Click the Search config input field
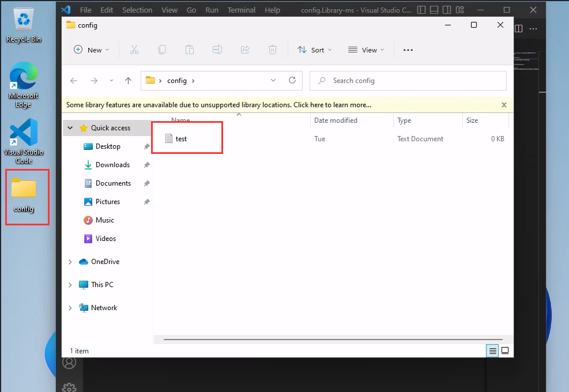 tap(408, 81)
